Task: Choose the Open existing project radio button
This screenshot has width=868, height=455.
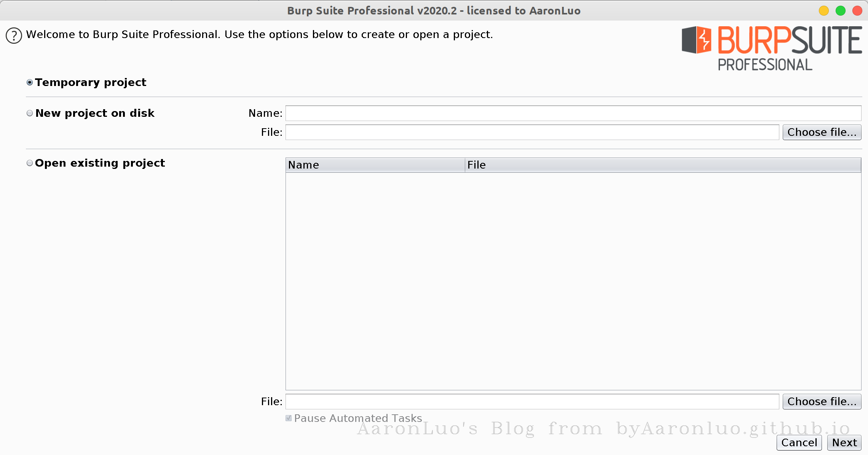Action: 30,163
